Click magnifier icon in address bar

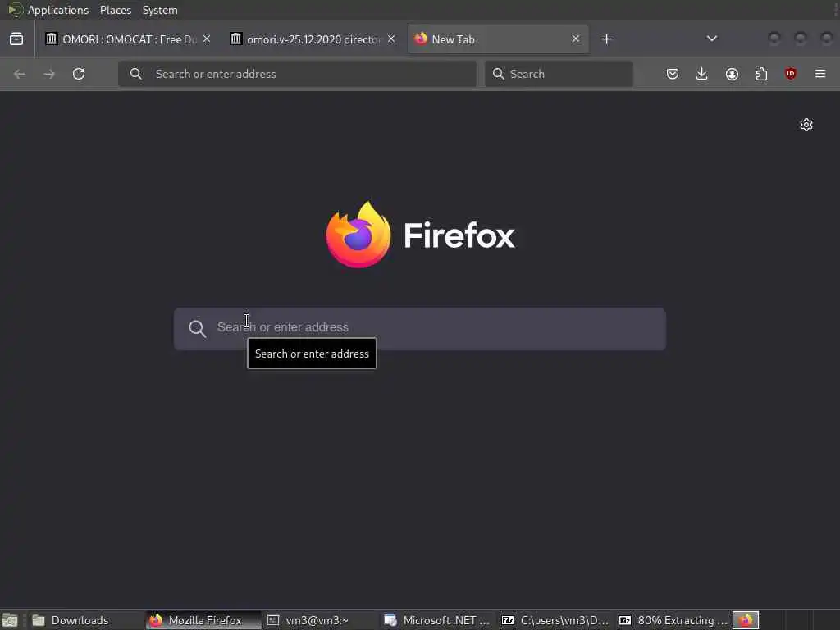click(135, 74)
